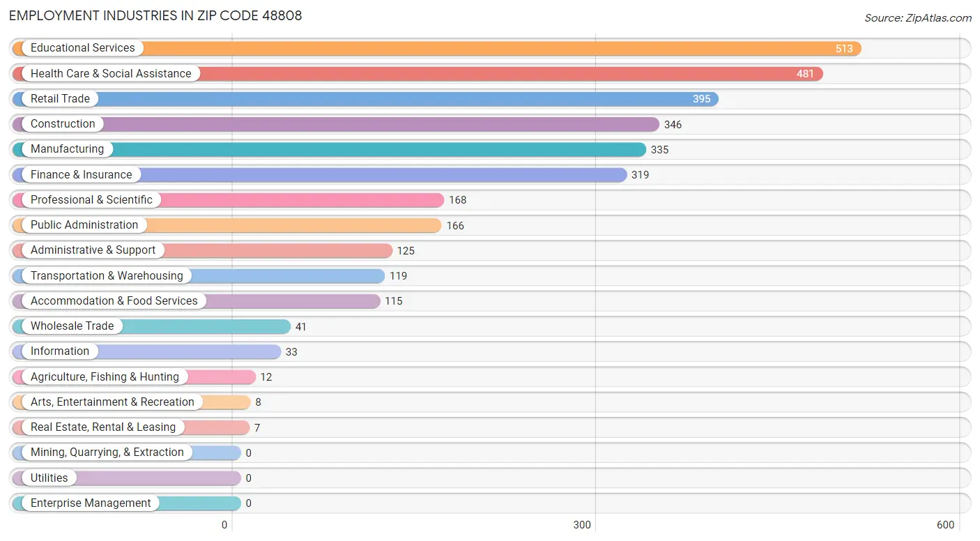Click the Utilities label
Viewport: 980px width, 541px height.
point(49,478)
